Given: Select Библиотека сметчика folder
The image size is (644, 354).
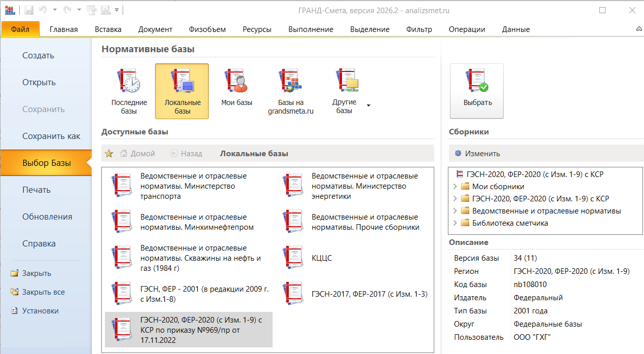Looking at the screenshot, I should [504, 223].
